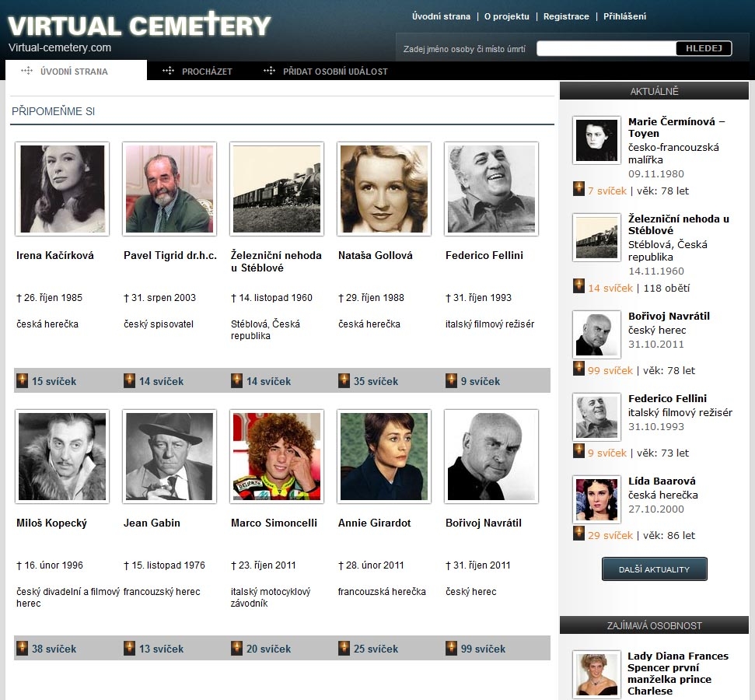Click Lady Diana's sidebar thumbnail
This screenshot has width=755, height=700.
click(596, 674)
